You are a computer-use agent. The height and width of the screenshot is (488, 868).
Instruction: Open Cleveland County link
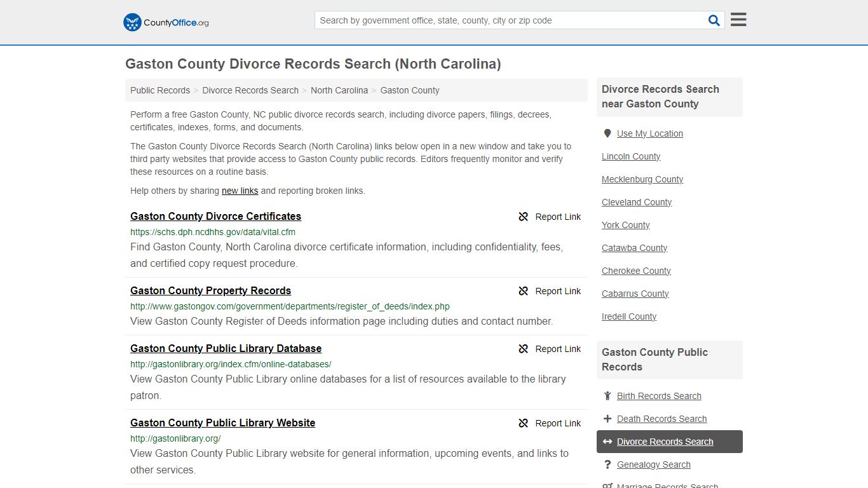coord(637,202)
